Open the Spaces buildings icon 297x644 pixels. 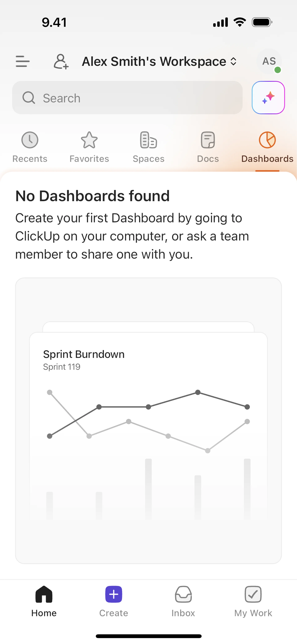(148, 140)
